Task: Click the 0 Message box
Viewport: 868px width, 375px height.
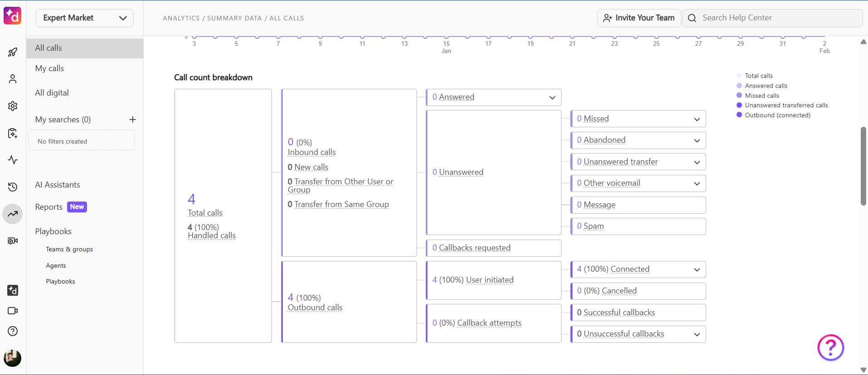Action: tap(638, 205)
